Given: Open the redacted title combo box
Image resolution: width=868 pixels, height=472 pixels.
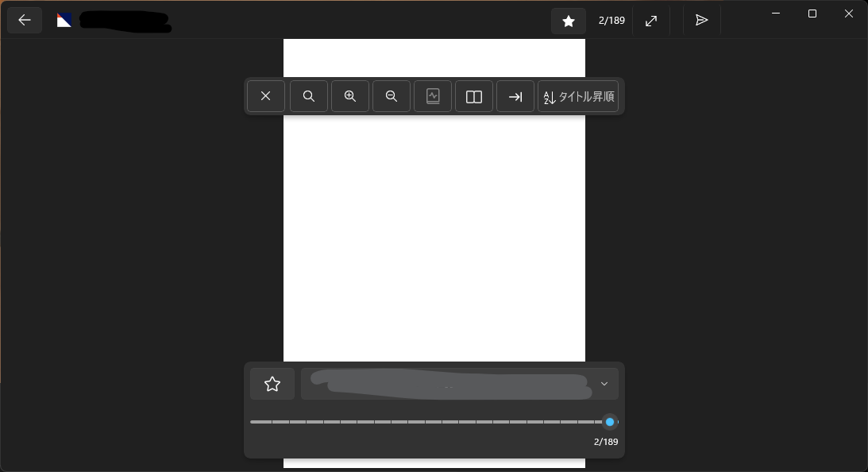Looking at the screenshot, I should tap(460, 384).
